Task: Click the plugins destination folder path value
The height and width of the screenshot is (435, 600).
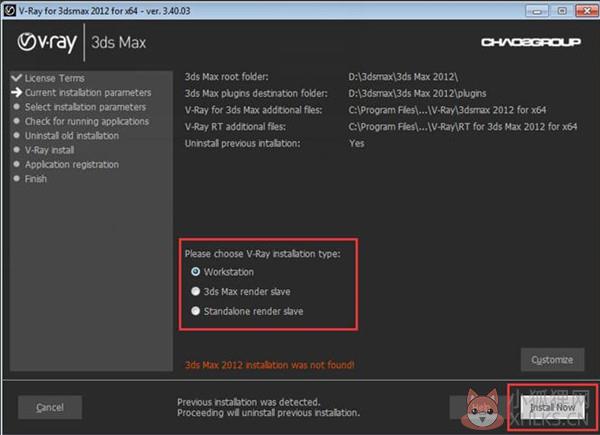Action: tap(417, 93)
